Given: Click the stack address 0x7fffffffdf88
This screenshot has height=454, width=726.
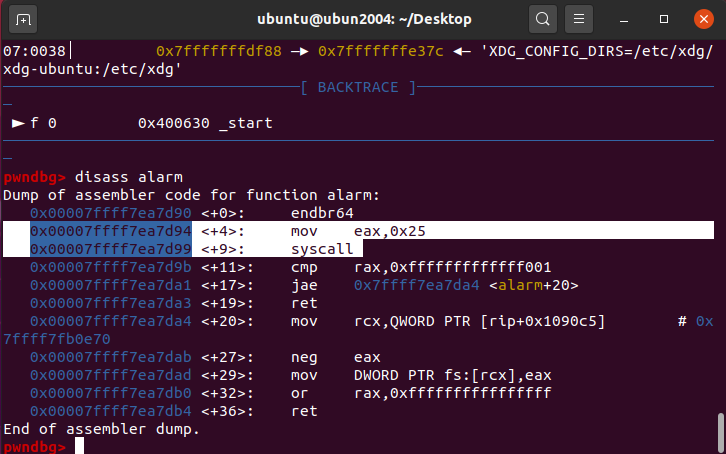Looking at the screenshot, I should tap(212, 50).
